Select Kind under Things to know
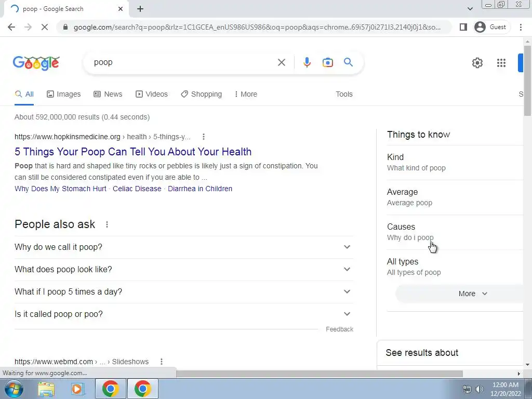This screenshot has width=532, height=399. coord(455,163)
